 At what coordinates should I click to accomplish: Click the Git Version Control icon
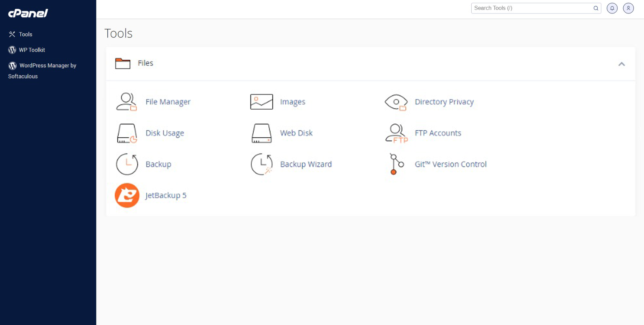[396, 164]
